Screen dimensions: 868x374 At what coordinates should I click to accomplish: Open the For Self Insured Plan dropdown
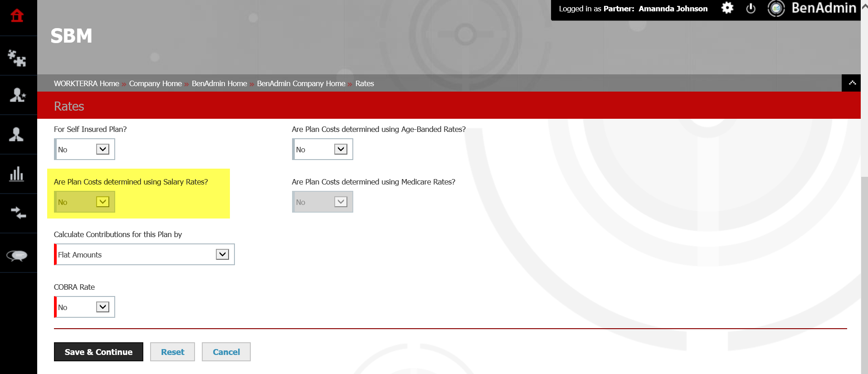coord(84,149)
